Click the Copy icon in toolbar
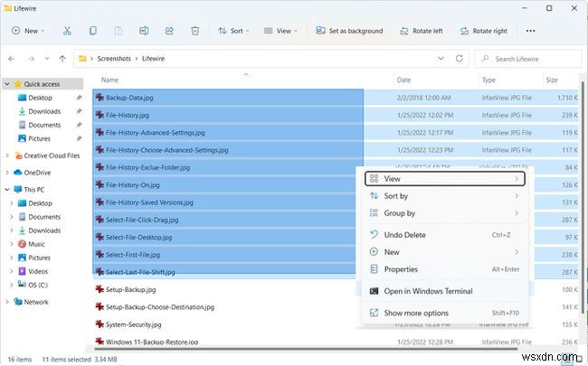 click(92, 31)
